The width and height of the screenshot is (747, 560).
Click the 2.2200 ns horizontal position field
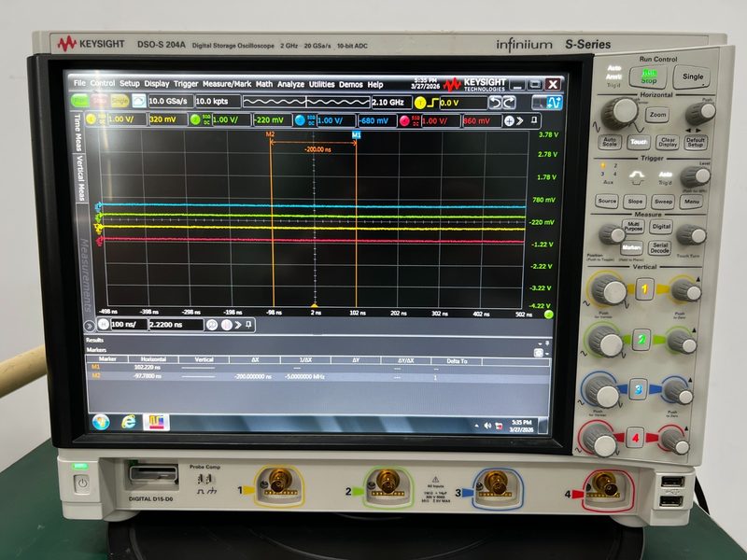tap(176, 325)
